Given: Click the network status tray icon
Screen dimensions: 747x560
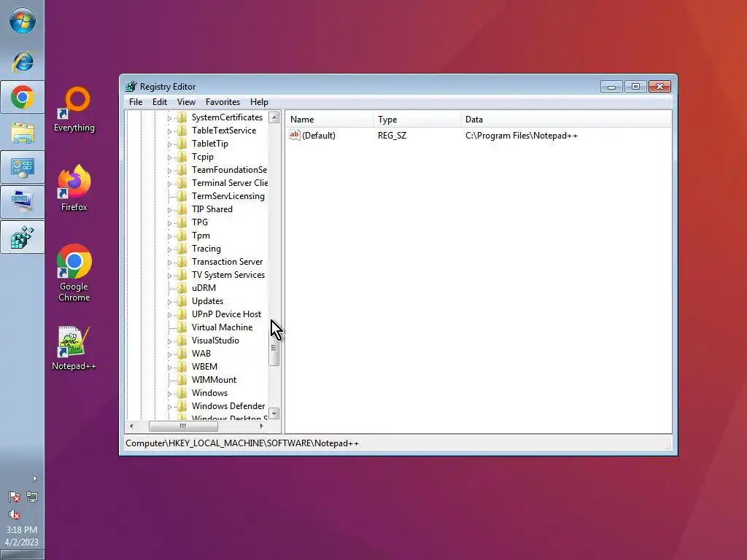Looking at the screenshot, I should click(x=32, y=497).
